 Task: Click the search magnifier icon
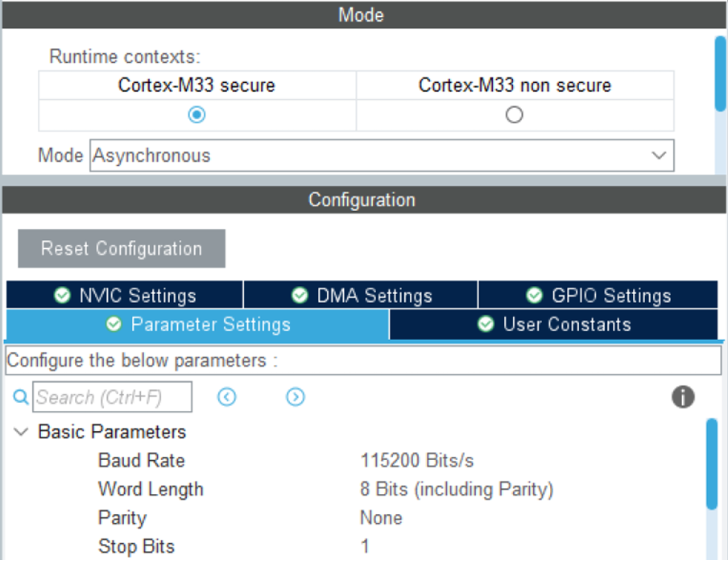(20, 397)
